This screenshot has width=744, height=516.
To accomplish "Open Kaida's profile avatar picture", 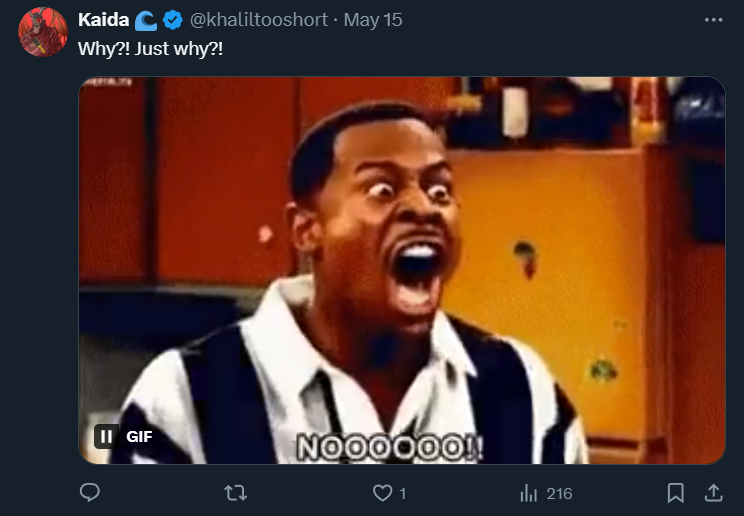I will coord(43,32).
